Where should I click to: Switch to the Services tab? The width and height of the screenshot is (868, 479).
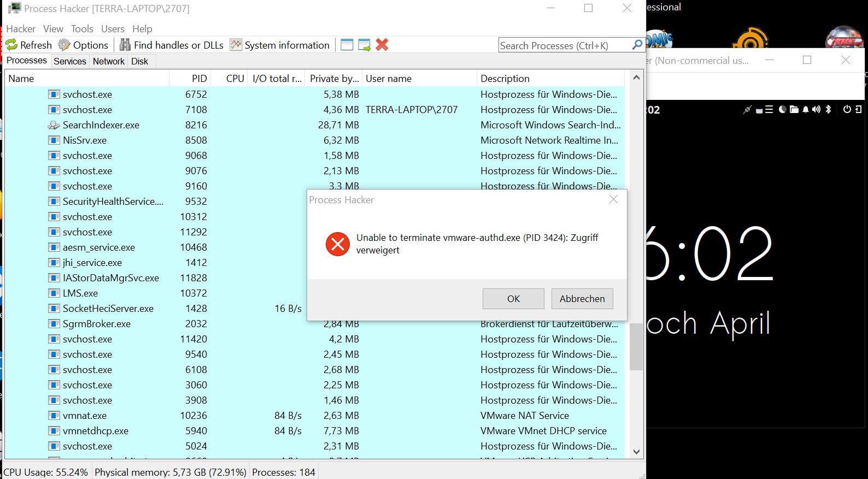coord(70,61)
